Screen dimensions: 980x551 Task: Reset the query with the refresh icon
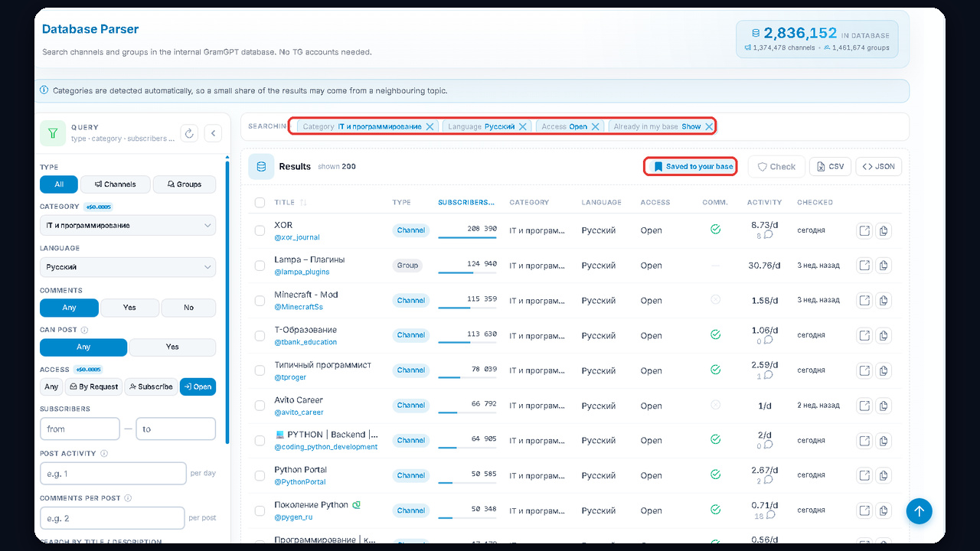(x=189, y=133)
